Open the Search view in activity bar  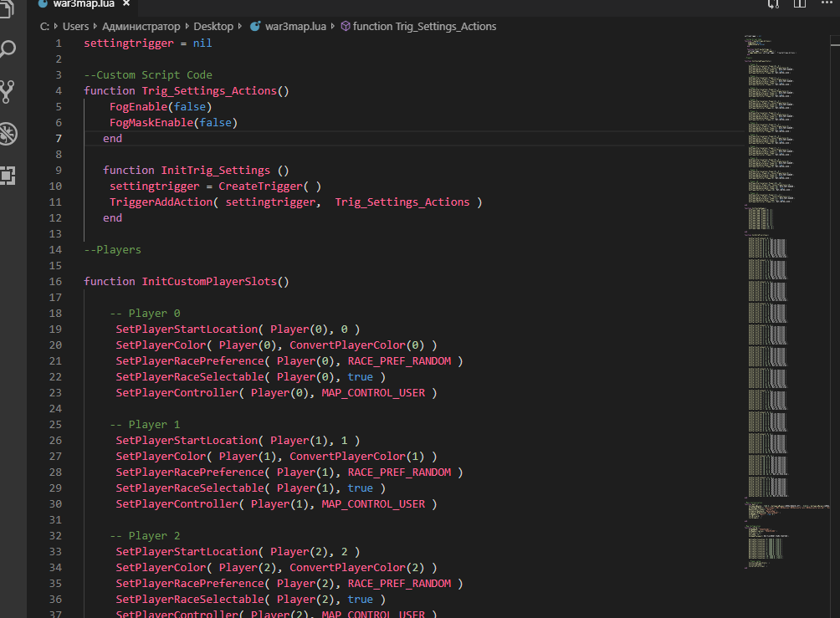tap(8, 49)
